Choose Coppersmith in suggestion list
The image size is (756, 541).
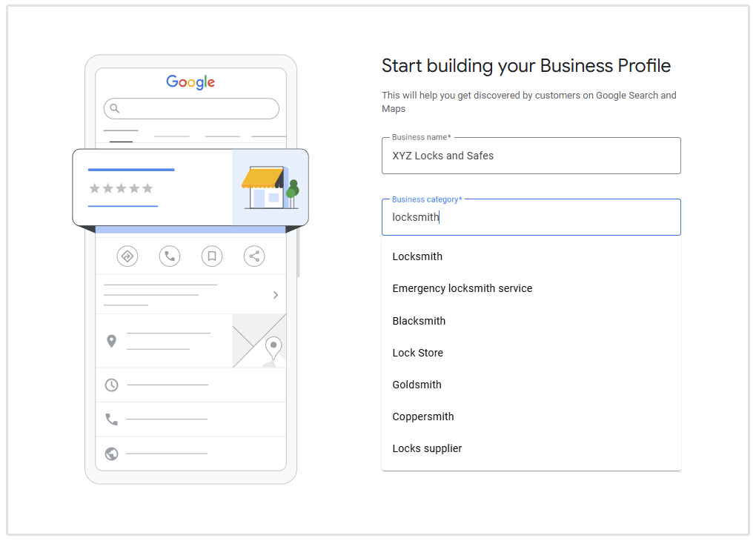pyautogui.click(x=422, y=416)
